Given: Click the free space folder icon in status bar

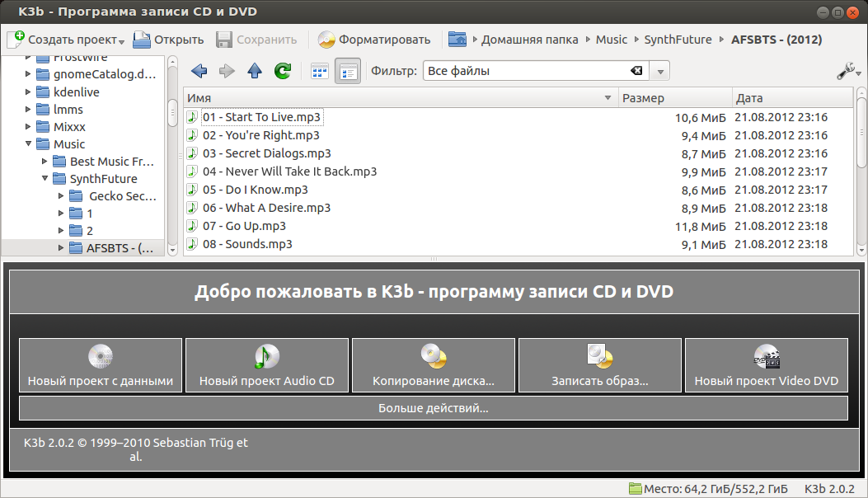Looking at the screenshot, I should [635, 489].
